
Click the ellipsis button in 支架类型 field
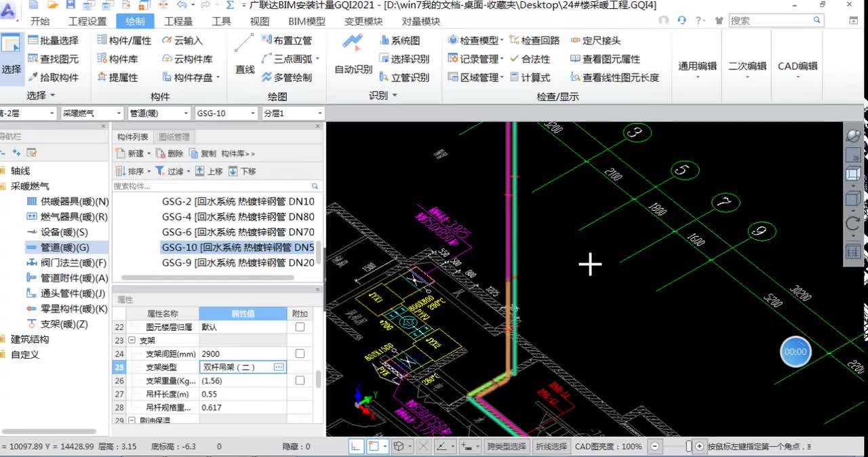(279, 367)
